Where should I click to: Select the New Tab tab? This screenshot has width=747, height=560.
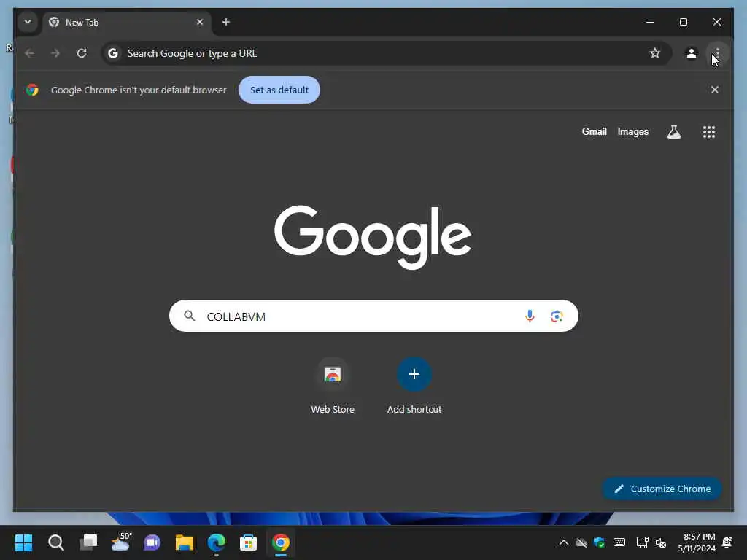pos(127,23)
